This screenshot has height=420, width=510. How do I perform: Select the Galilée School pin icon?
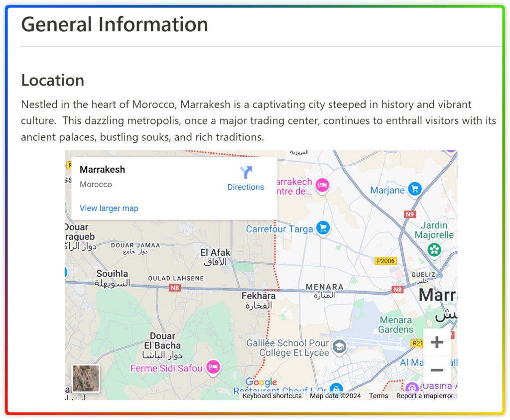coord(340,347)
